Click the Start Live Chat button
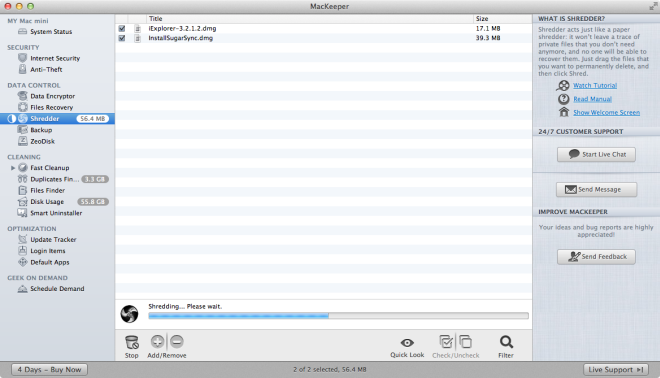The height and width of the screenshot is (378, 660). (596, 154)
